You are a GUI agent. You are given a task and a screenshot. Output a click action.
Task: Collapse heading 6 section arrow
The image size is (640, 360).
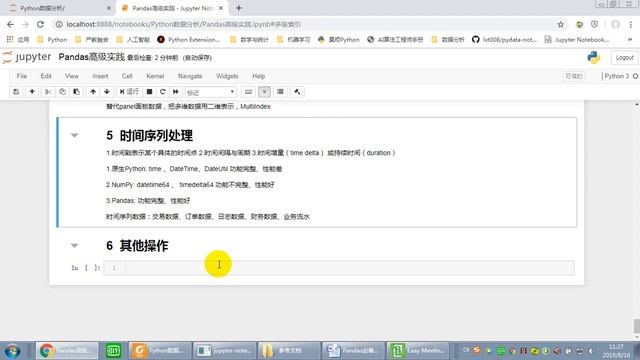pos(74,245)
